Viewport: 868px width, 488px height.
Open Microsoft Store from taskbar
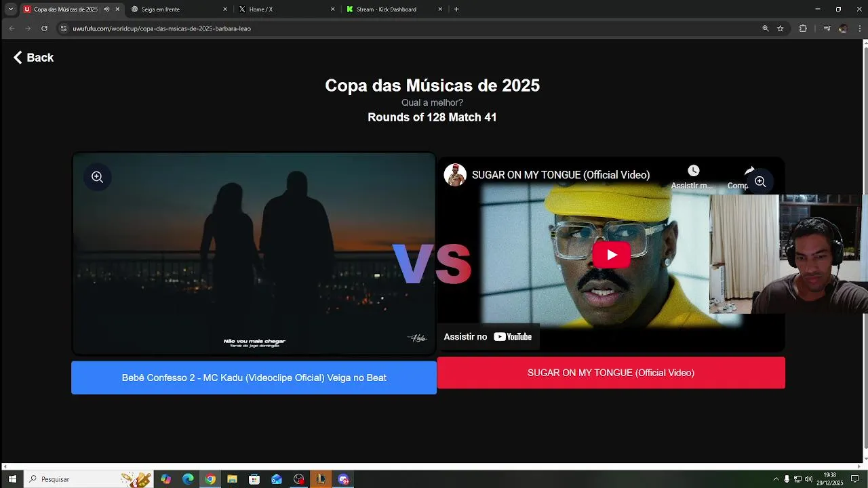pos(254,479)
